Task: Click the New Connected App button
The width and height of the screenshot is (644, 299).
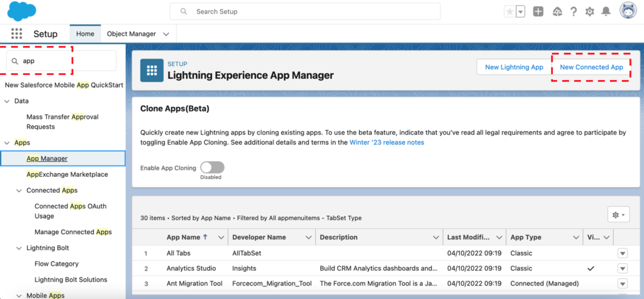Action: tap(591, 67)
